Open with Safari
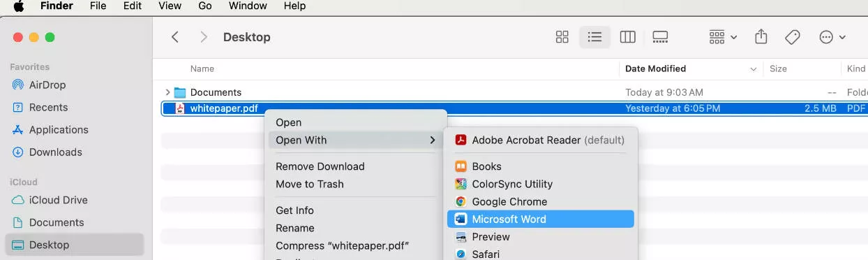This screenshot has height=260, width=868. (541, 254)
